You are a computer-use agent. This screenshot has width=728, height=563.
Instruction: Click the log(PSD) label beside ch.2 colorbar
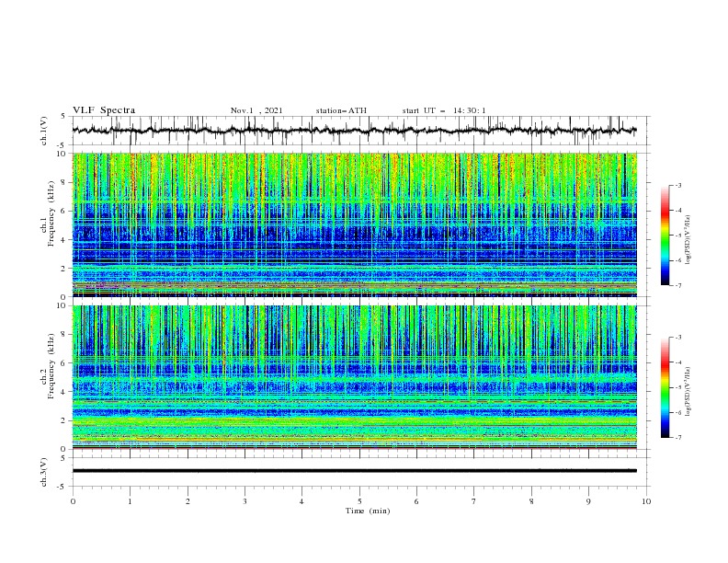point(688,392)
